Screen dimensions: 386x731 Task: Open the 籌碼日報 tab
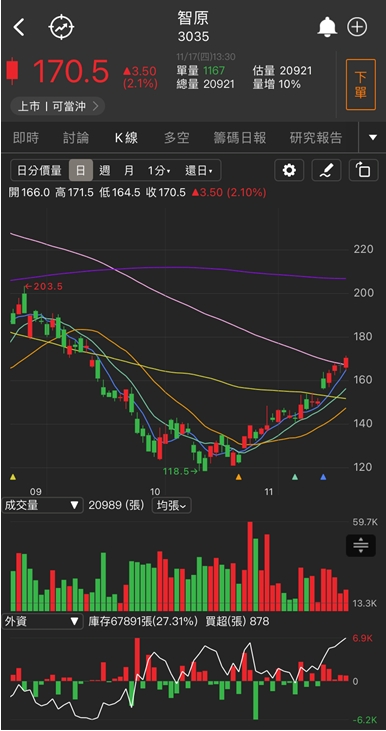[240, 138]
